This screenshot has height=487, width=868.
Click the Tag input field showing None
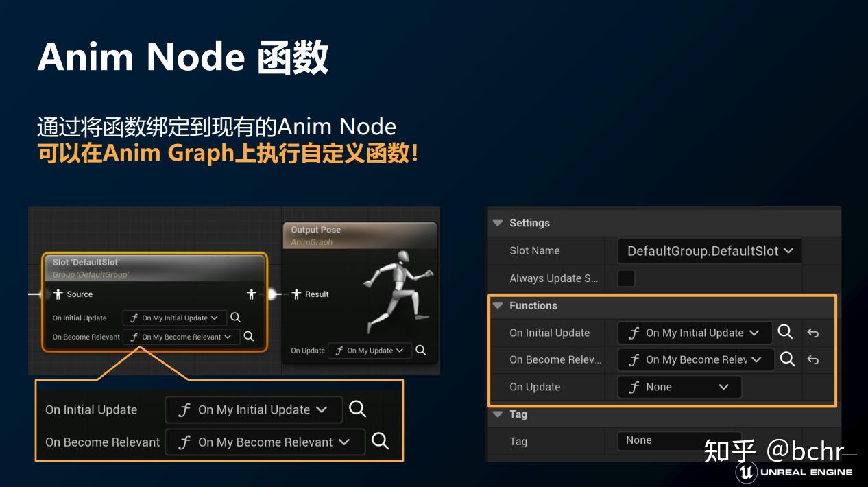tap(679, 440)
